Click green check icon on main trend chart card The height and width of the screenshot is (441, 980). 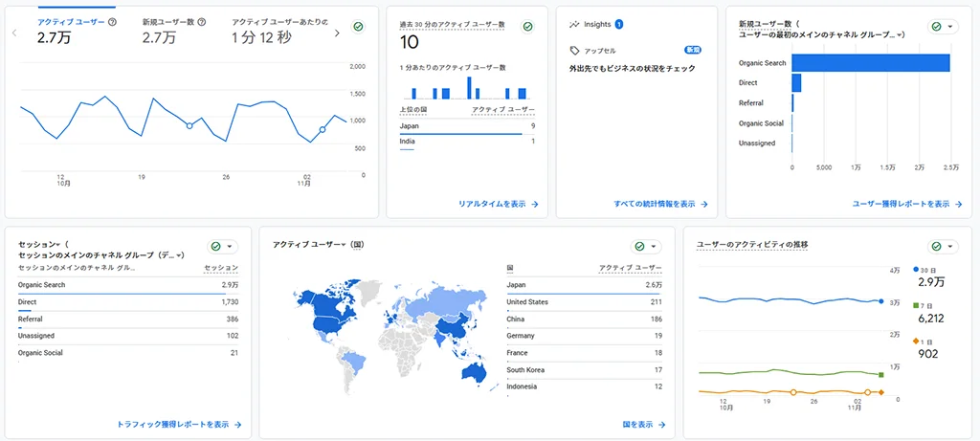[x=358, y=28]
